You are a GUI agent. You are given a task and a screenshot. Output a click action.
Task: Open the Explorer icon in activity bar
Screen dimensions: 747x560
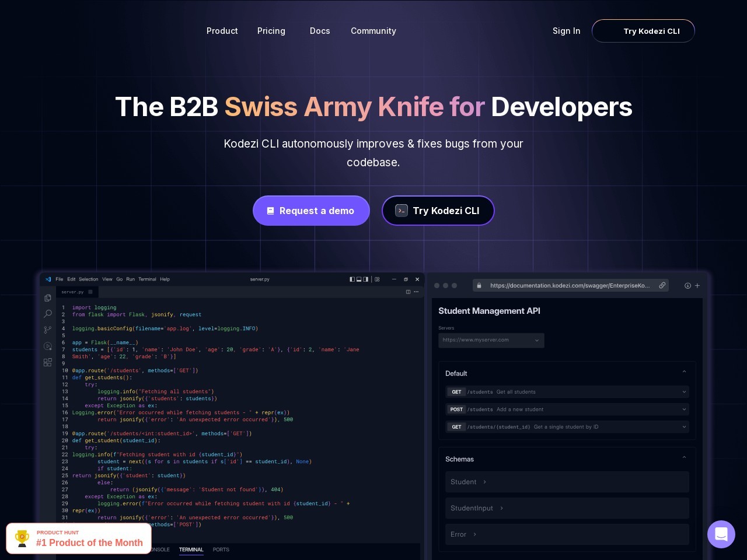(x=48, y=297)
